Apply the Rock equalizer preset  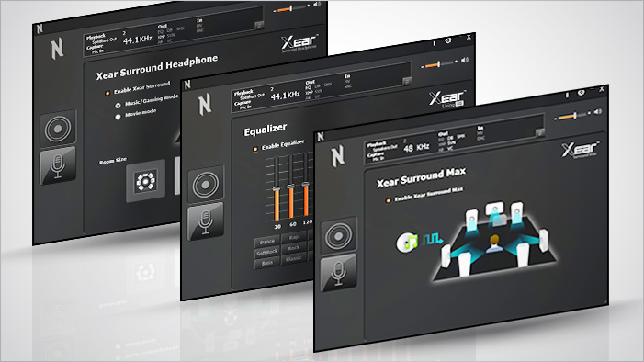294,248
